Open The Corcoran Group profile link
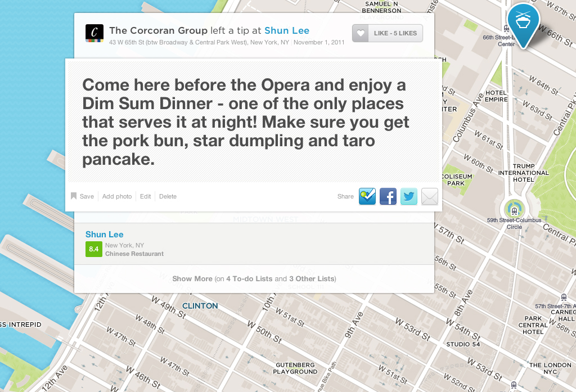The image size is (576, 392). (157, 30)
